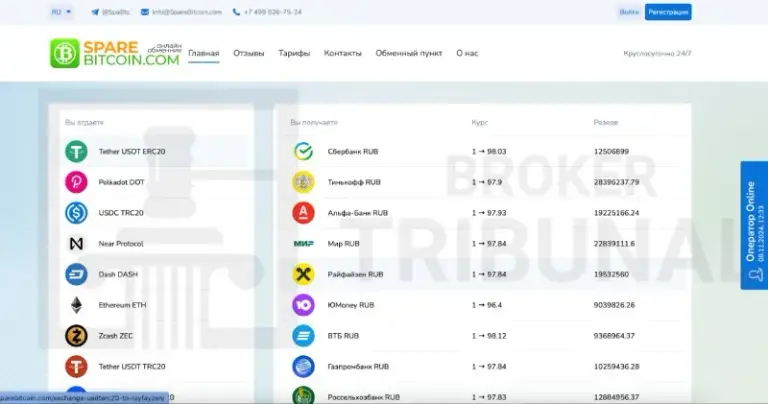Click the Сбербанк reserve 12506899
768x404 pixels.
(611, 152)
